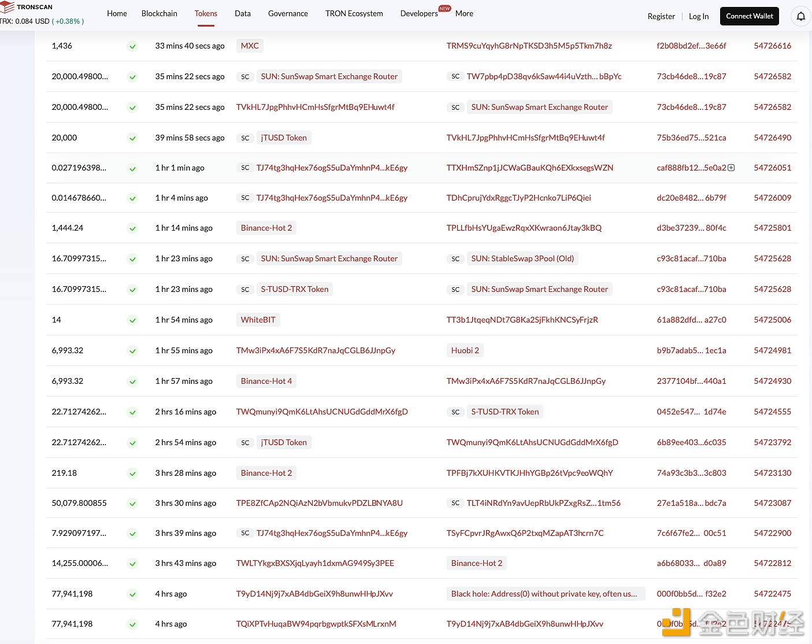Click the green check icon in the 1,444.24 row
This screenshot has height=644, width=812.
click(132, 228)
